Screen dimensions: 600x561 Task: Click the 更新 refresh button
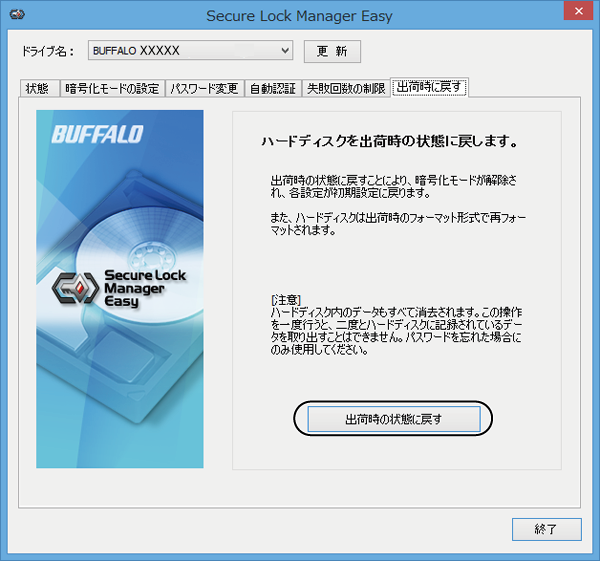click(332, 51)
